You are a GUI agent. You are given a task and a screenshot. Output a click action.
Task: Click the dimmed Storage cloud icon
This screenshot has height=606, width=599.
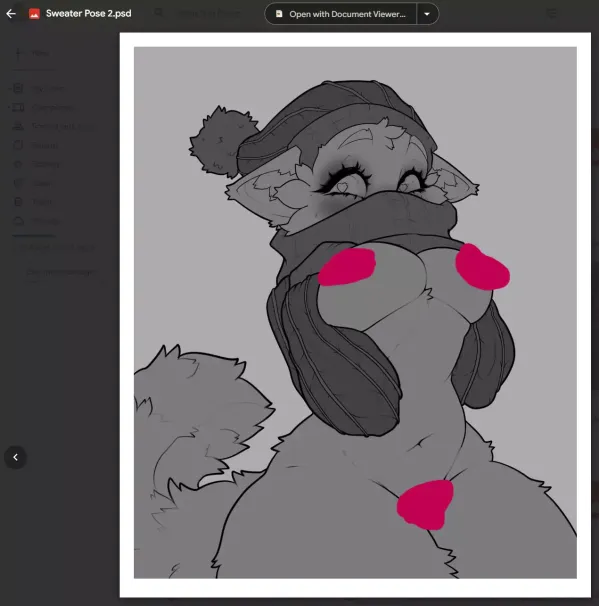pos(18,221)
